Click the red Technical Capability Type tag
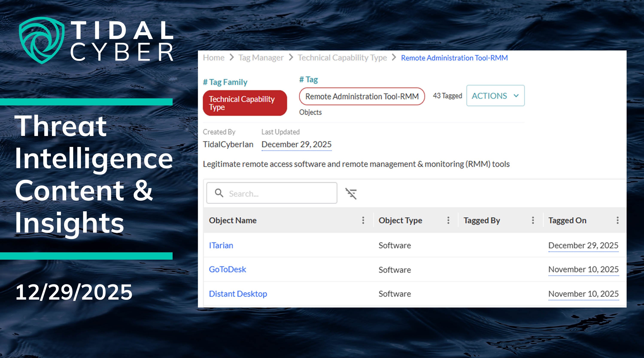The width and height of the screenshot is (644, 358). pos(245,103)
